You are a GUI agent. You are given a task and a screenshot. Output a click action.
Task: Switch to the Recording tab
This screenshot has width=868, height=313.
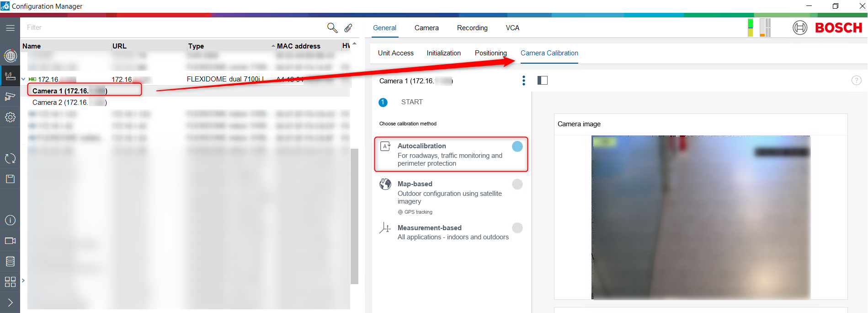click(472, 28)
